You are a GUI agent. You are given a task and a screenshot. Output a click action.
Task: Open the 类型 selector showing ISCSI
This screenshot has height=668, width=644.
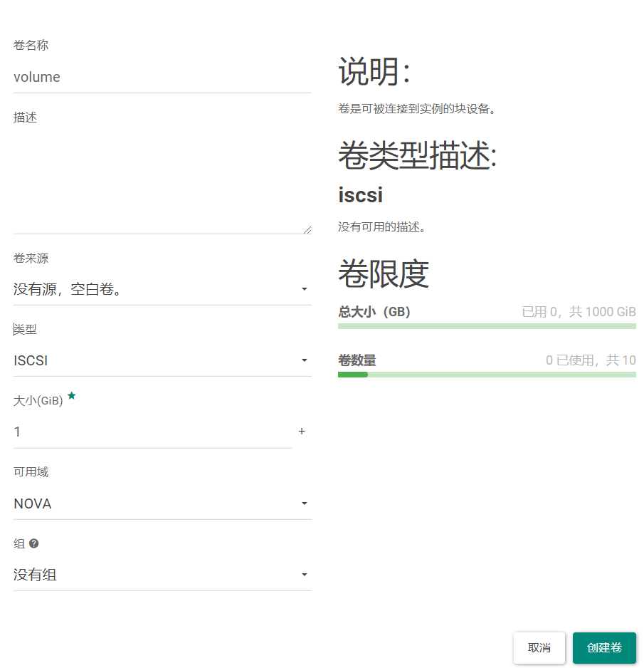click(142, 360)
